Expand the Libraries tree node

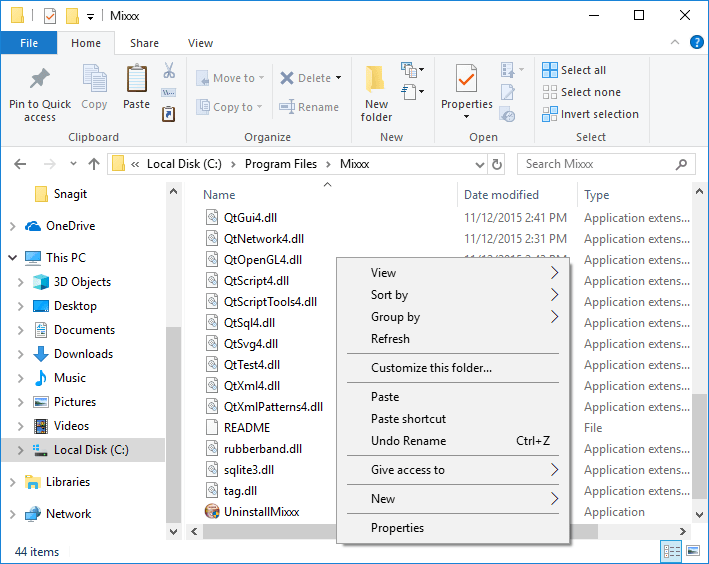tap(13, 482)
